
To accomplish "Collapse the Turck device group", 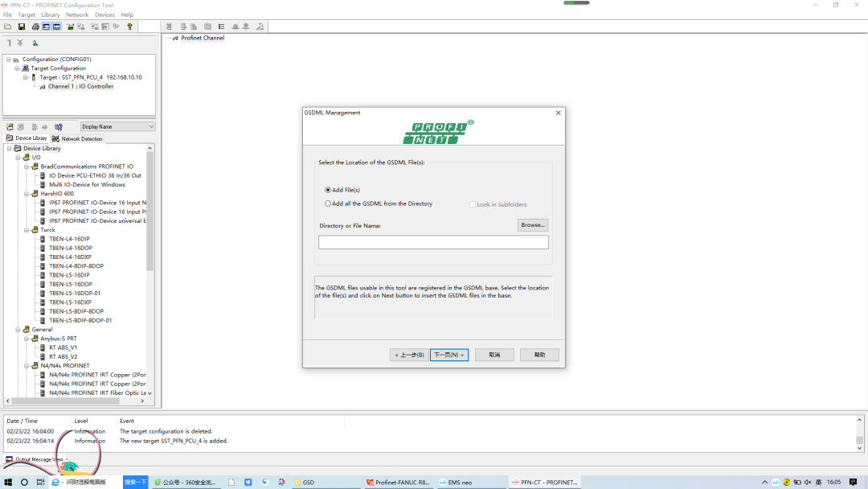I will point(26,229).
